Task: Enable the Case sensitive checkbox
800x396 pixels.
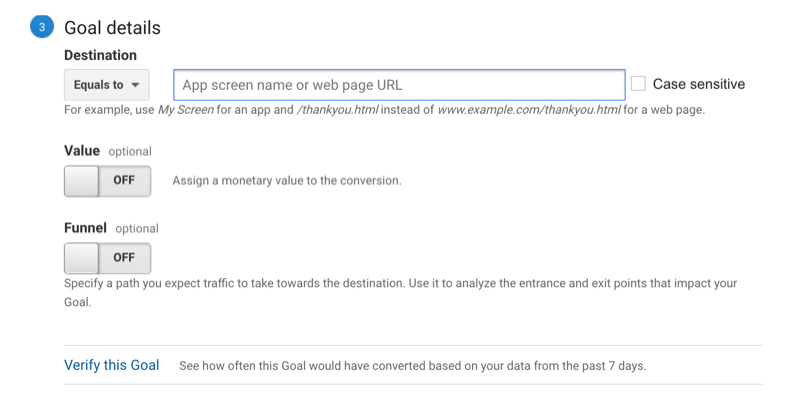Action: (638, 84)
